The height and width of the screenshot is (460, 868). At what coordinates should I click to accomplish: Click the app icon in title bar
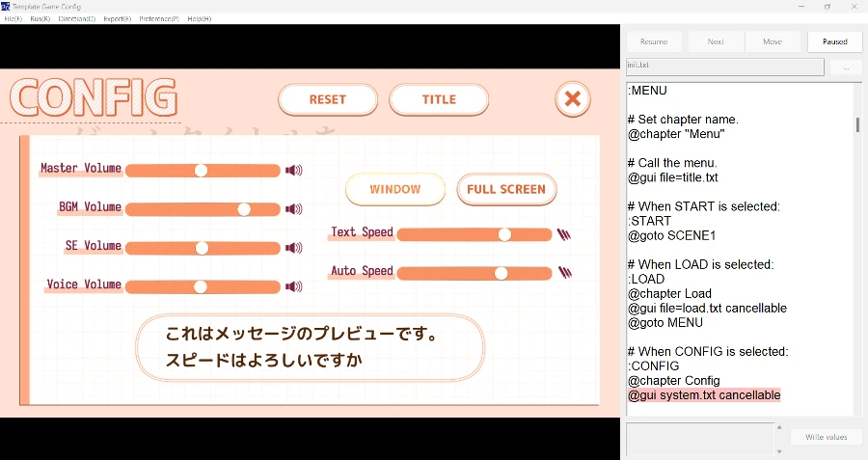tap(7, 6)
